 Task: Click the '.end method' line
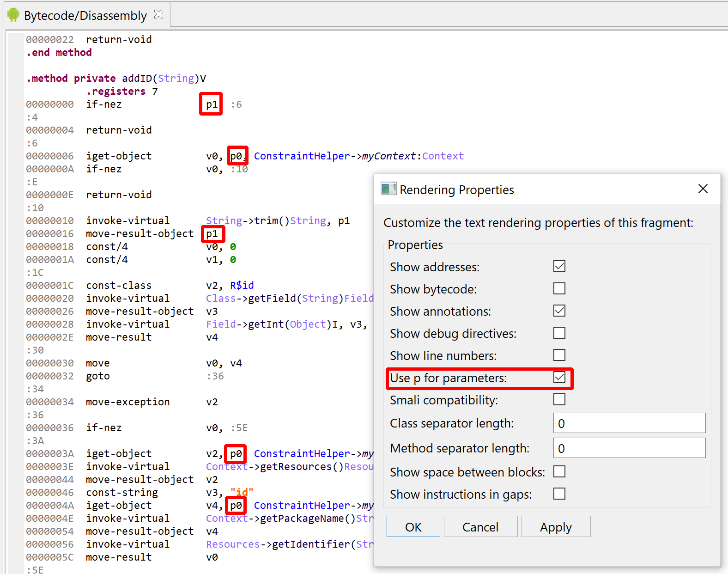(x=59, y=52)
